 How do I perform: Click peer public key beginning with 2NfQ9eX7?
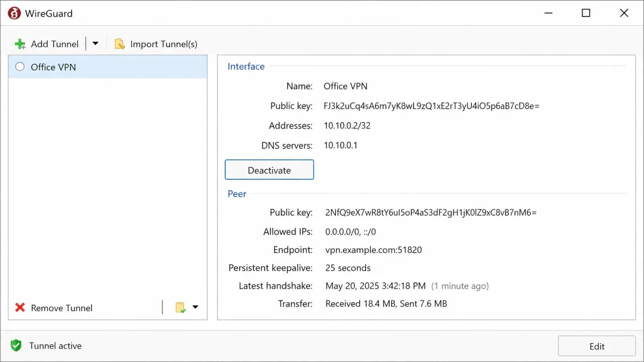click(x=431, y=212)
